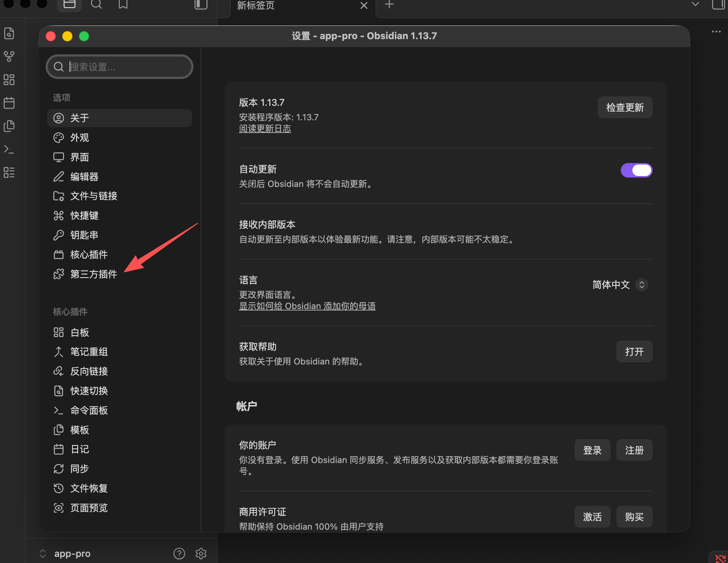
Task: Open 日记 plugin settings
Action: pos(120,449)
